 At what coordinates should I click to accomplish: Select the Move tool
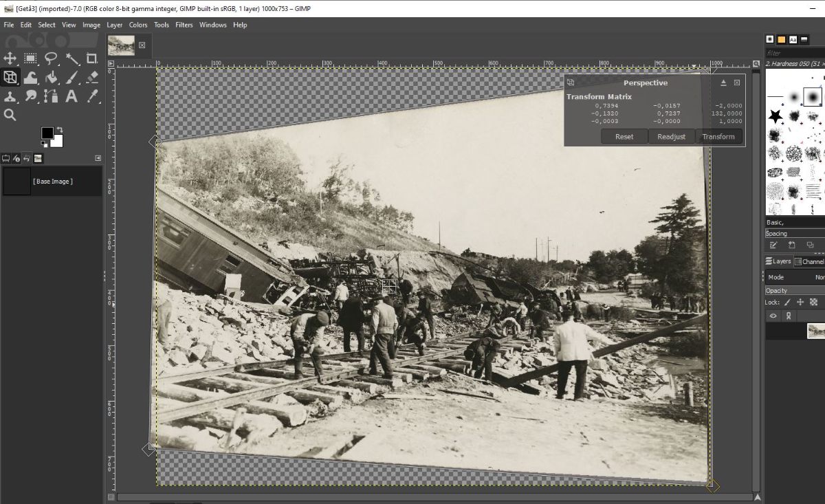coord(10,58)
